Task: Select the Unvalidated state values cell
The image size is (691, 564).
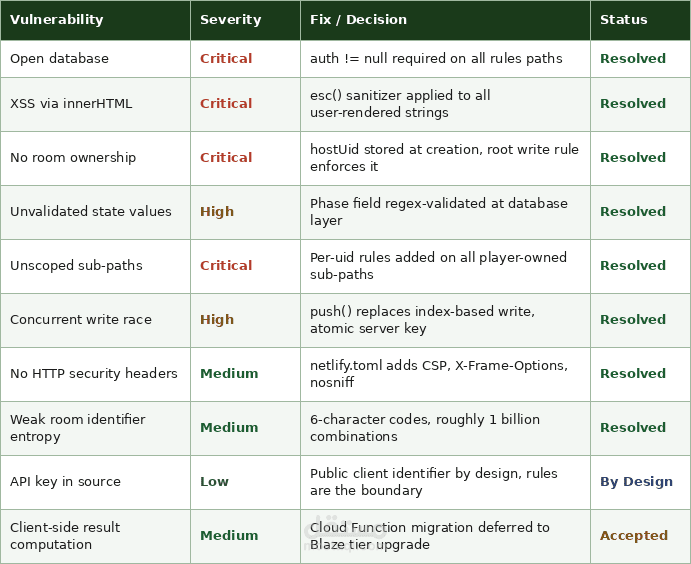Action: point(91,212)
